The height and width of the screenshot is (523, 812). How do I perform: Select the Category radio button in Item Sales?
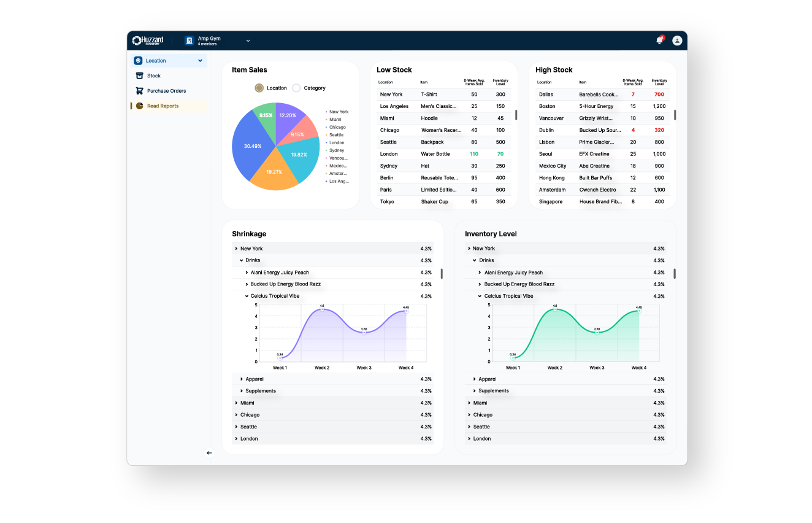coord(297,88)
